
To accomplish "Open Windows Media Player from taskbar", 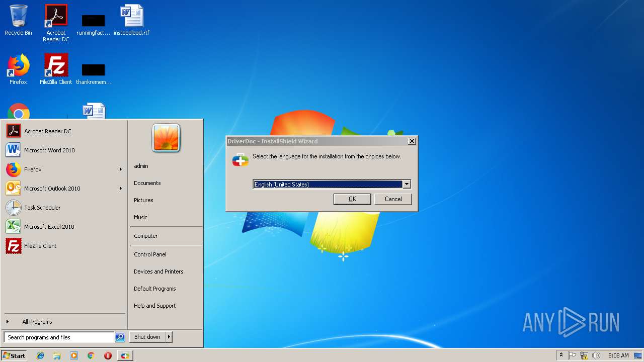I will [x=74, y=355].
